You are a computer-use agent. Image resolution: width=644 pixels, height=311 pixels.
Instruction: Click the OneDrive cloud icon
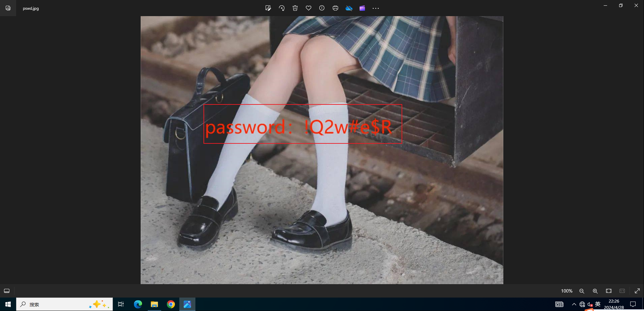pos(349,8)
